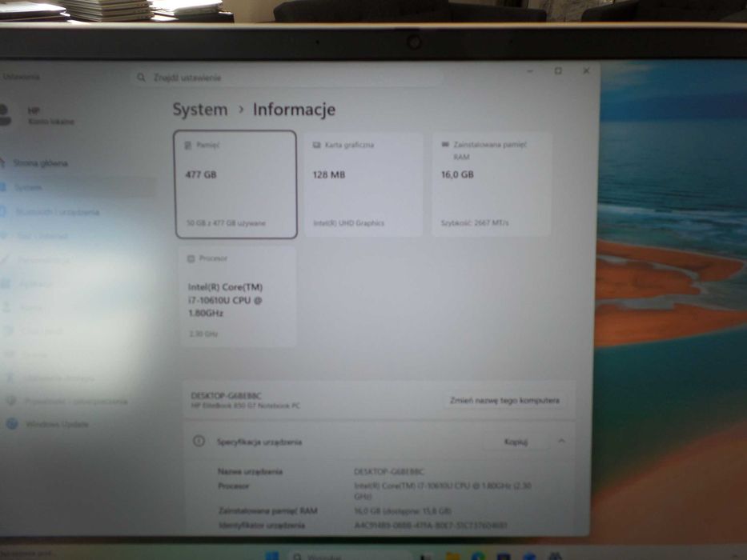Click the 'Zainstalowana pamięć RAM' specification row label

click(x=267, y=510)
